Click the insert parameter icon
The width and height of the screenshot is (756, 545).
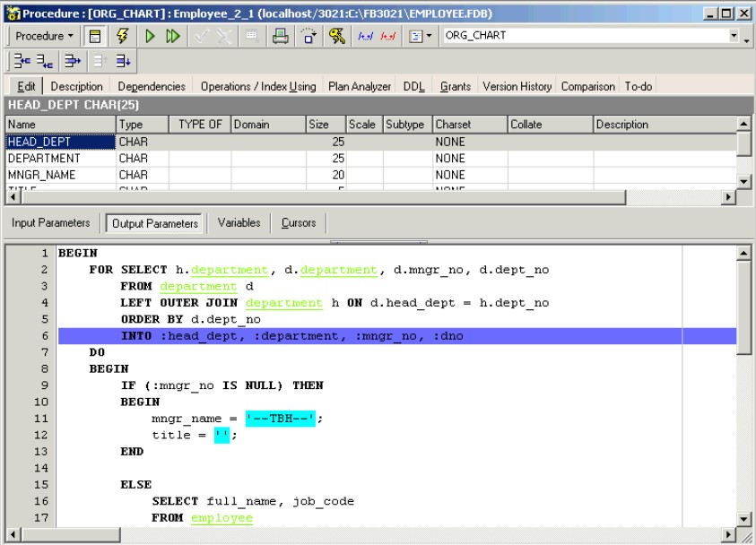(22, 61)
